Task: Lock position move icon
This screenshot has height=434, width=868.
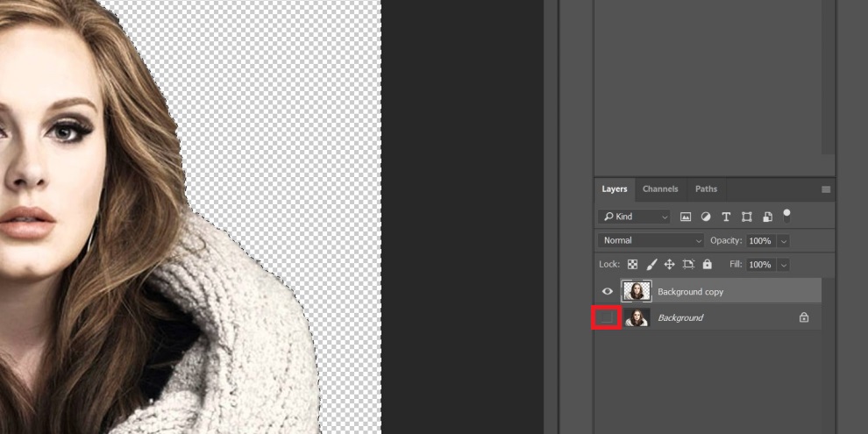Action: point(669,265)
